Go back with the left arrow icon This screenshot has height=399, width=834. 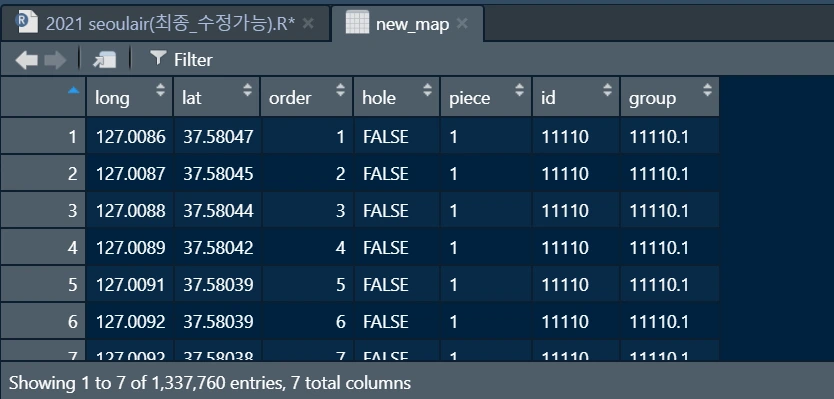(27, 60)
